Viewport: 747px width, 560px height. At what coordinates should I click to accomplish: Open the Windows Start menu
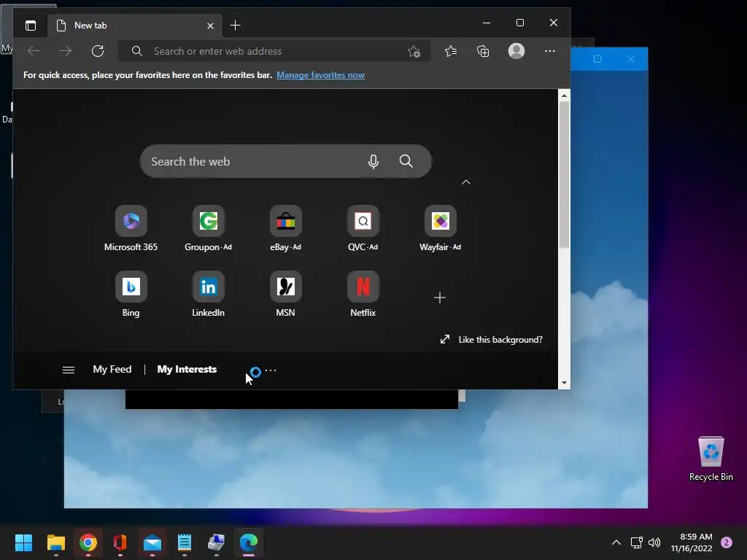pyautogui.click(x=23, y=542)
